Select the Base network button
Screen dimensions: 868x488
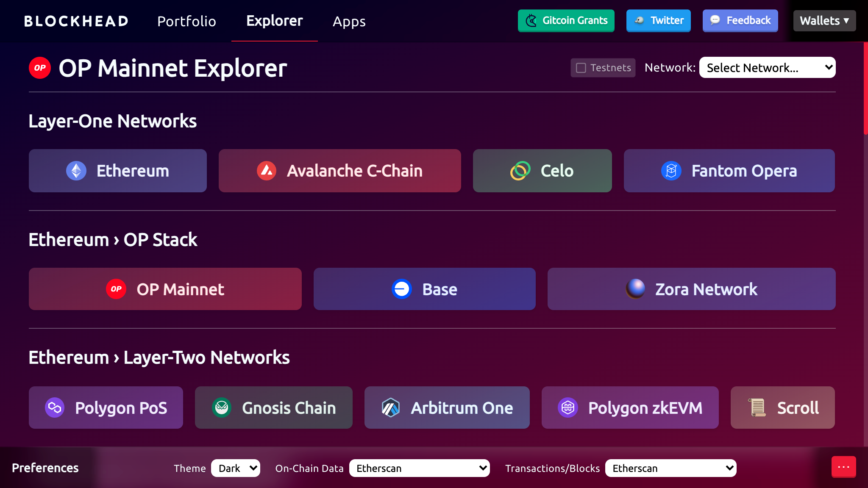425,289
